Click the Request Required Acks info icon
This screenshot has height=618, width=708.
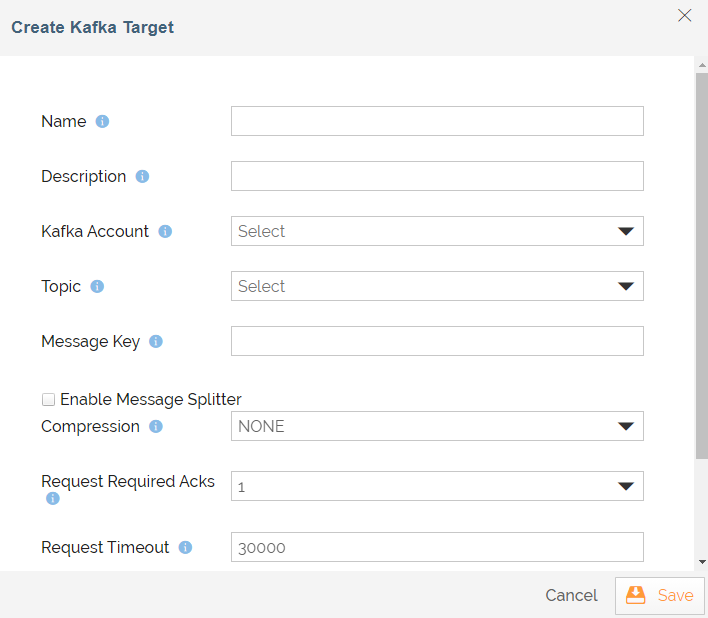click(x=53, y=498)
